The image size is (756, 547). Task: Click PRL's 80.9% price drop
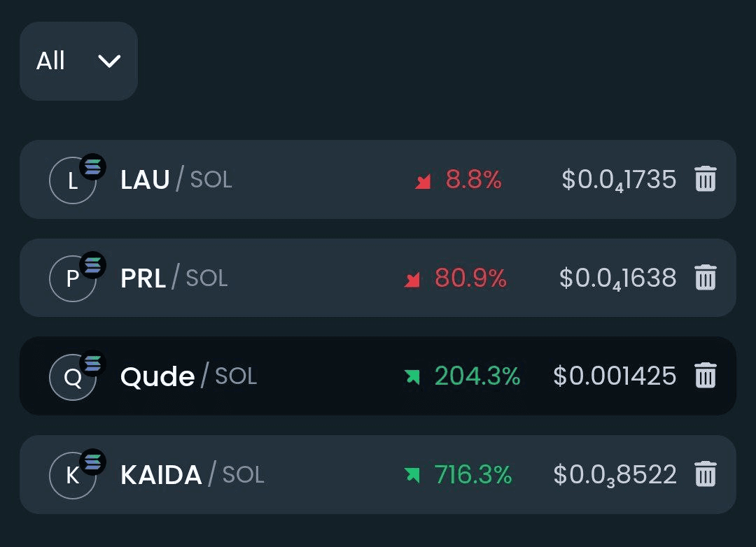pyautogui.click(x=470, y=278)
